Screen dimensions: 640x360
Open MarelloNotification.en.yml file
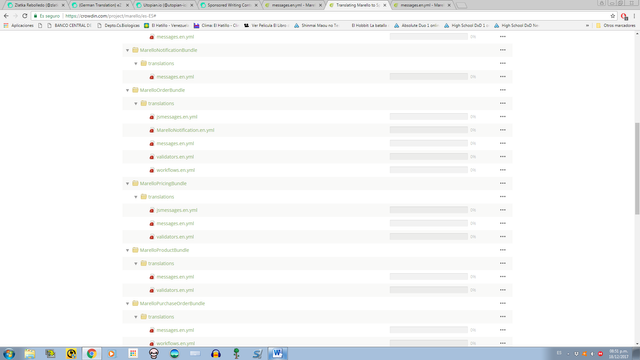185,130
